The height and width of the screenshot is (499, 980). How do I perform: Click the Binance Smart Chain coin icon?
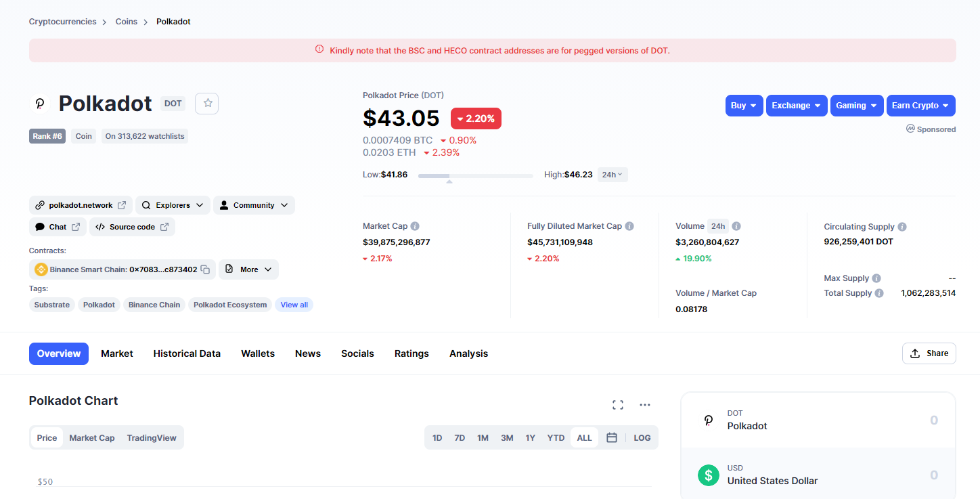point(41,269)
